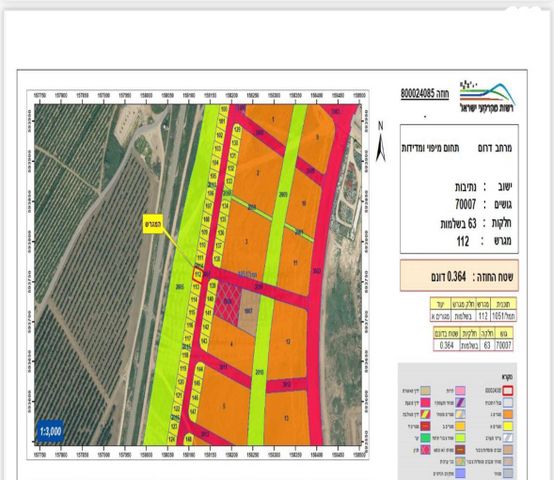Click the crosshatched pink parcel on map
The width and height of the screenshot is (554, 480).
tap(228, 302)
